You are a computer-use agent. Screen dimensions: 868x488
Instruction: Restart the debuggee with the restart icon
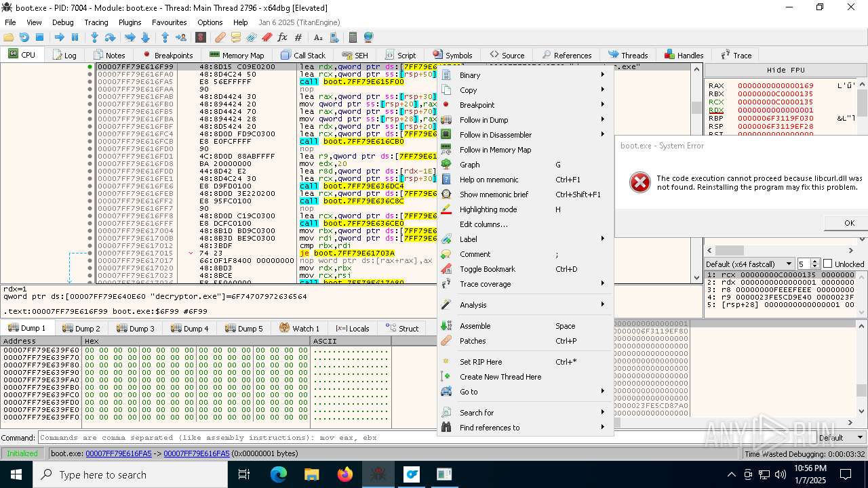(24, 37)
